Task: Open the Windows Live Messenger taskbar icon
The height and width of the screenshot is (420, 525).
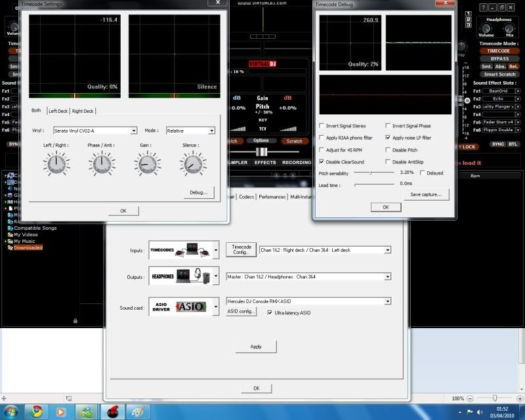Action: (86, 411)
